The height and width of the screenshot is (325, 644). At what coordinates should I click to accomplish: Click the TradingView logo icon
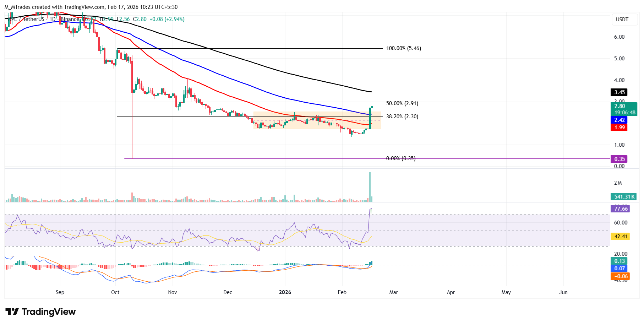click(x=12, y=312)
